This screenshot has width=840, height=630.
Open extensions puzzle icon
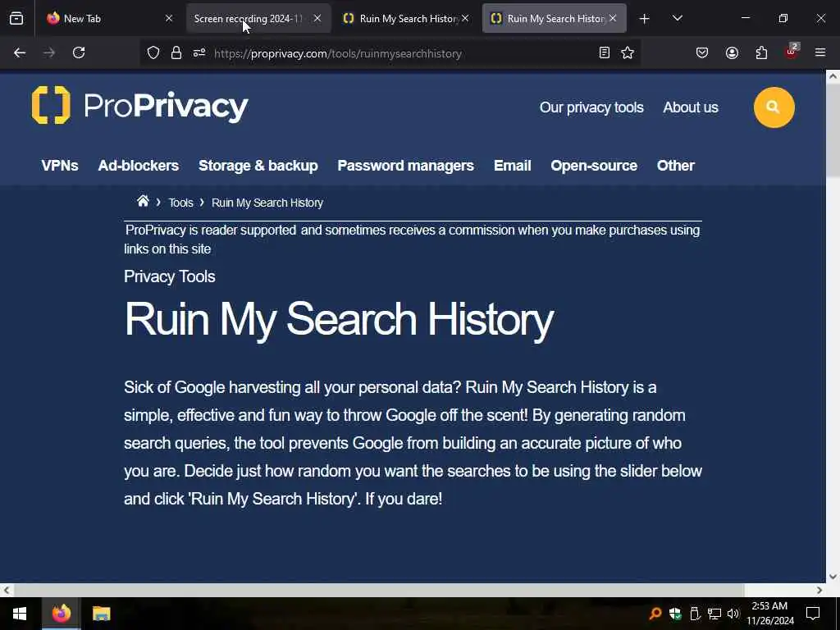coord(761,52)
